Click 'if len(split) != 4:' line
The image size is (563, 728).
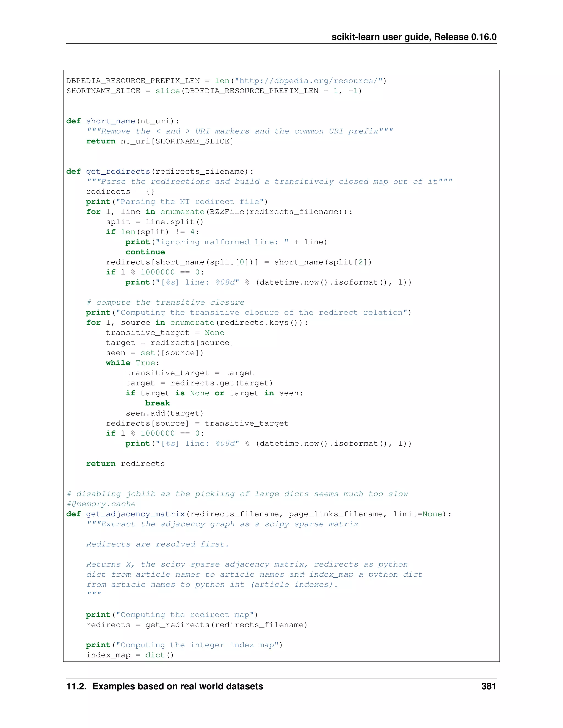152,232
